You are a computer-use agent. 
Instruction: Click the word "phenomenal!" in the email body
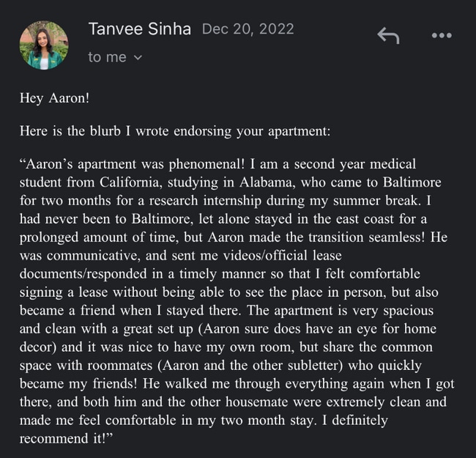(207, 164)
